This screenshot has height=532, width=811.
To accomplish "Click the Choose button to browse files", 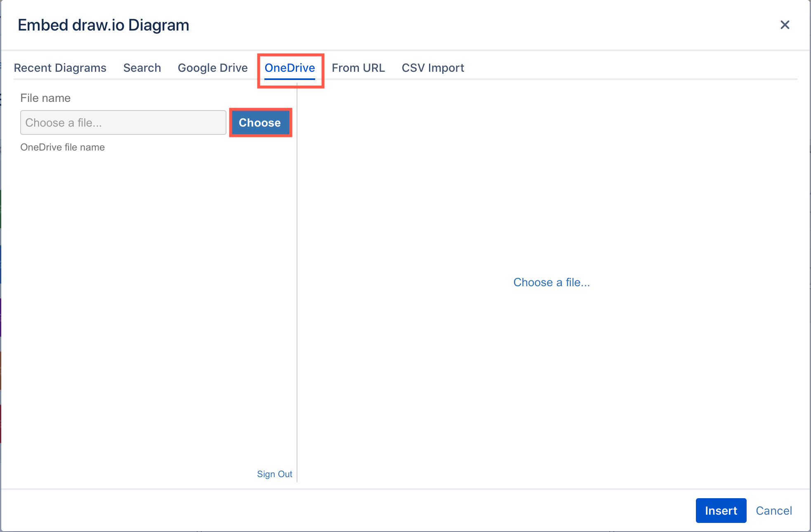I will 260,122.
